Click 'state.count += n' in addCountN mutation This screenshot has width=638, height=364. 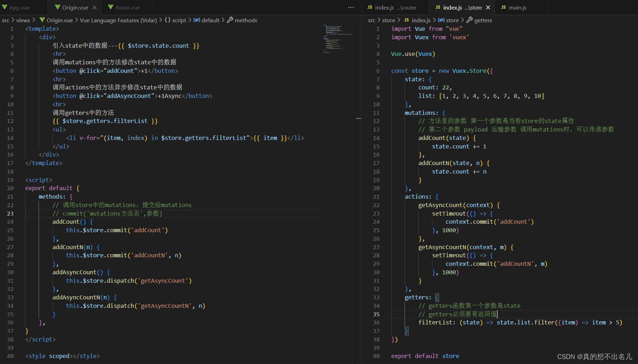(x=459, y=171)
